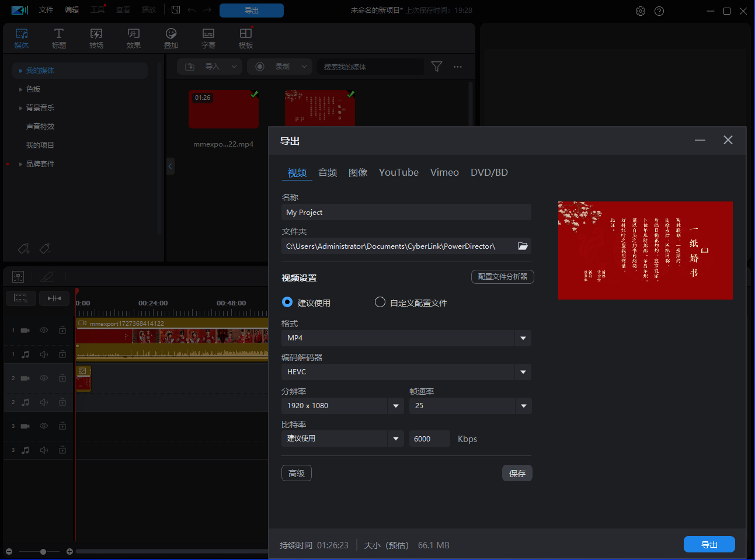The width and height of the screenshot is (755, 560).
Task: Open the Transition room icon
Action: click(x=96, y=38)
